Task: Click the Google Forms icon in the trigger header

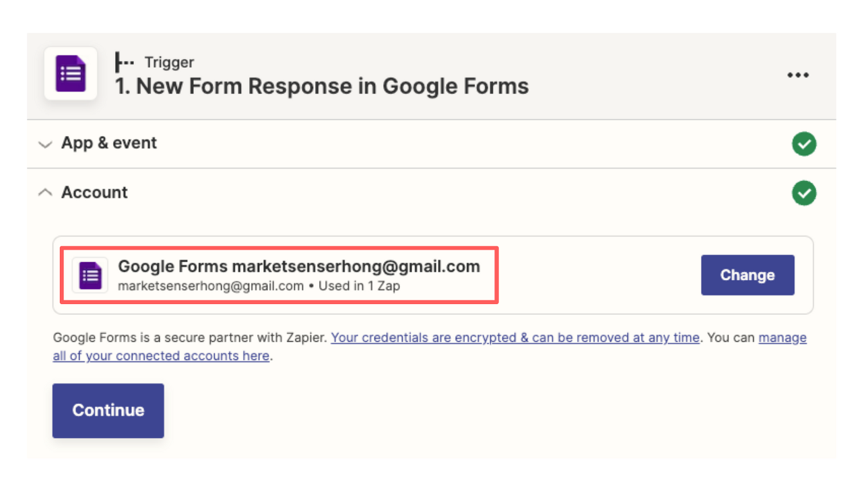Action: coord(71,74)
